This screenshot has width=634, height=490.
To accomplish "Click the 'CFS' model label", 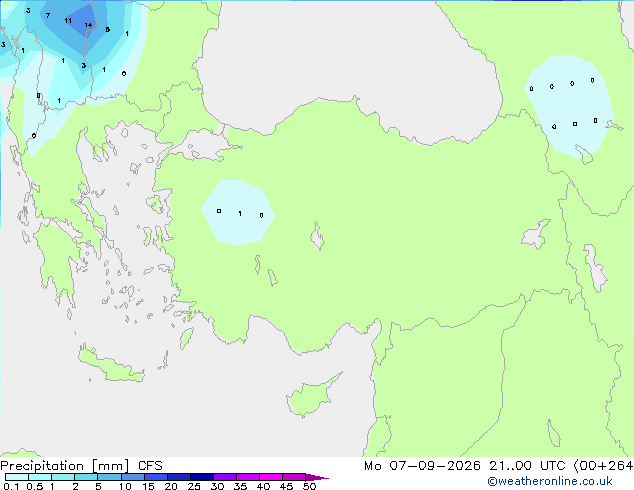I will [x=150, y=466].
